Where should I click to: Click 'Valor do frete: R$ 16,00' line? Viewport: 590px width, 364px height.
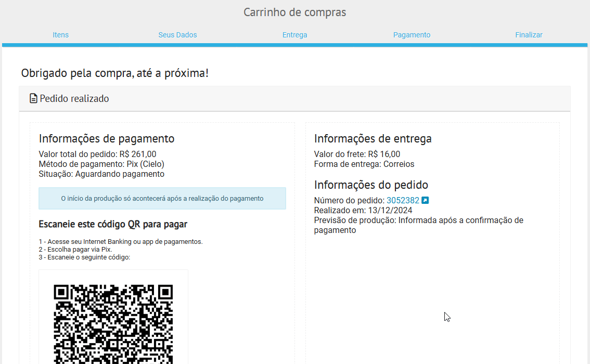pos(357,154)
